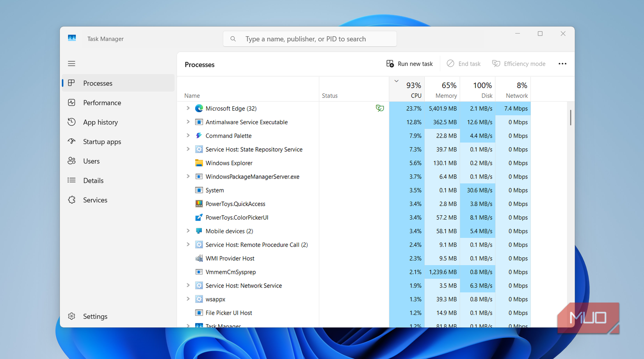Click System disk value 30.6 MB/s
The image size is (644, 359).
[479, 190]
